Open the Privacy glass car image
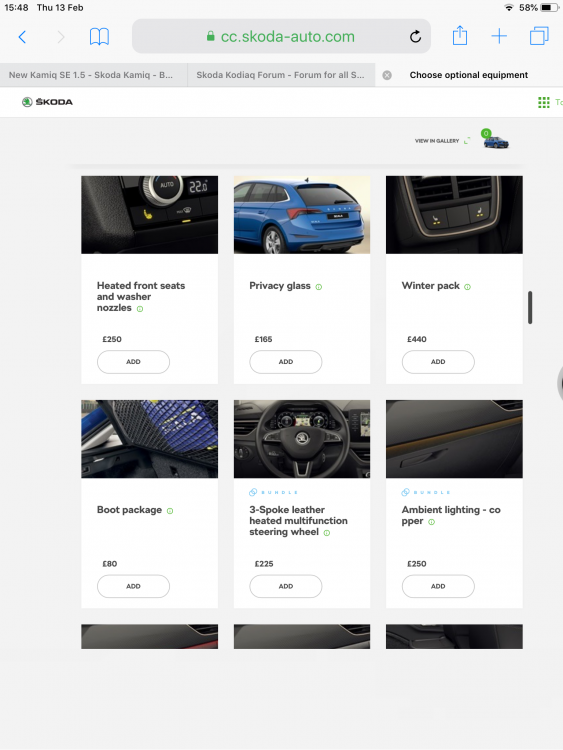 pos(302,215)
